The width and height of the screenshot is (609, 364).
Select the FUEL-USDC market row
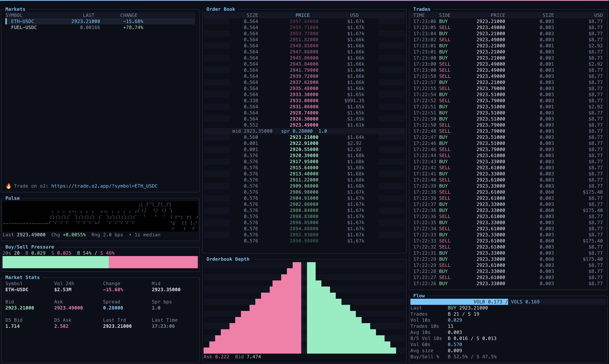click(x=100, y=27)
